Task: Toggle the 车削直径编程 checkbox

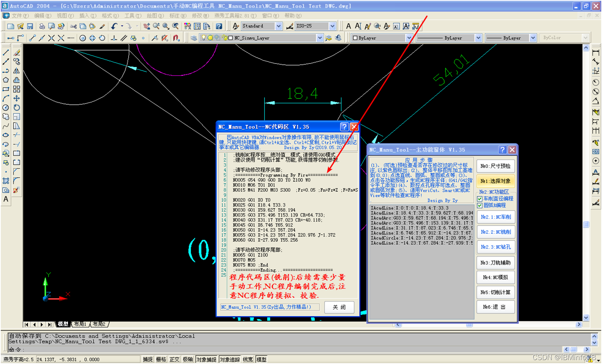Action: click(x=480, y=199)
